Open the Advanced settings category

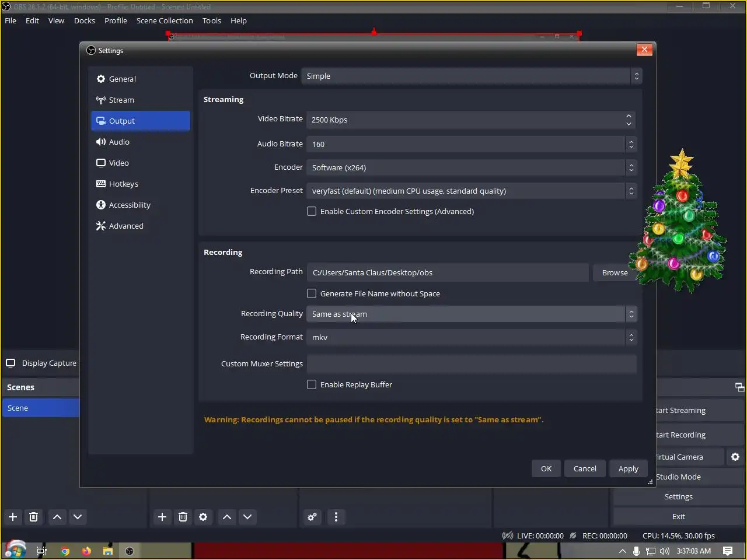pyautogui.click(x=141, y=226)
